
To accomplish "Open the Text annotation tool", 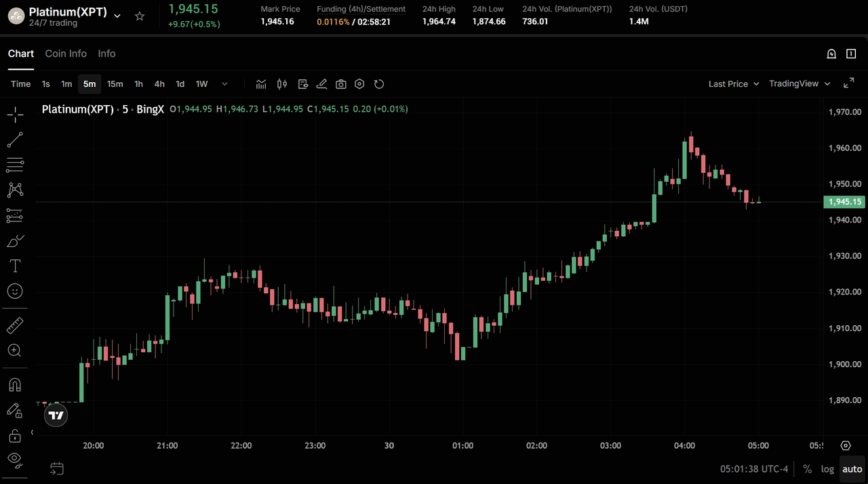I will coord(15,265).
